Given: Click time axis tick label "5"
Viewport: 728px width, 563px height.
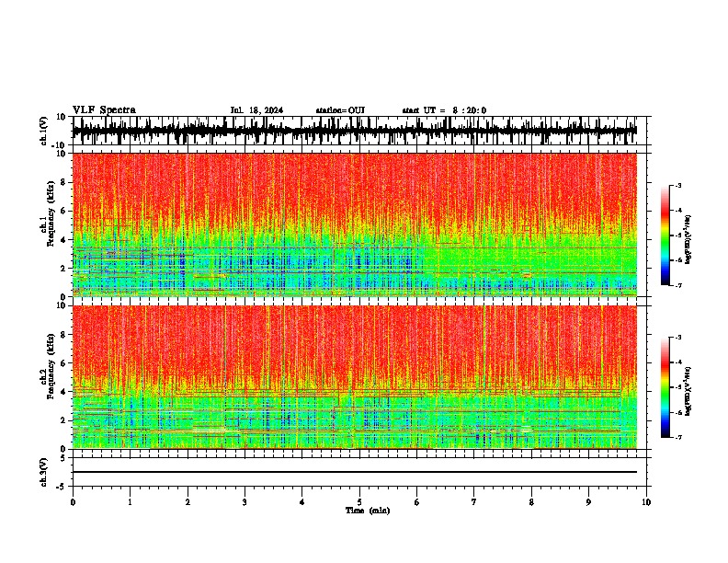Looking at the screenshot, I should pyautogui.click(x=359, y=502).
